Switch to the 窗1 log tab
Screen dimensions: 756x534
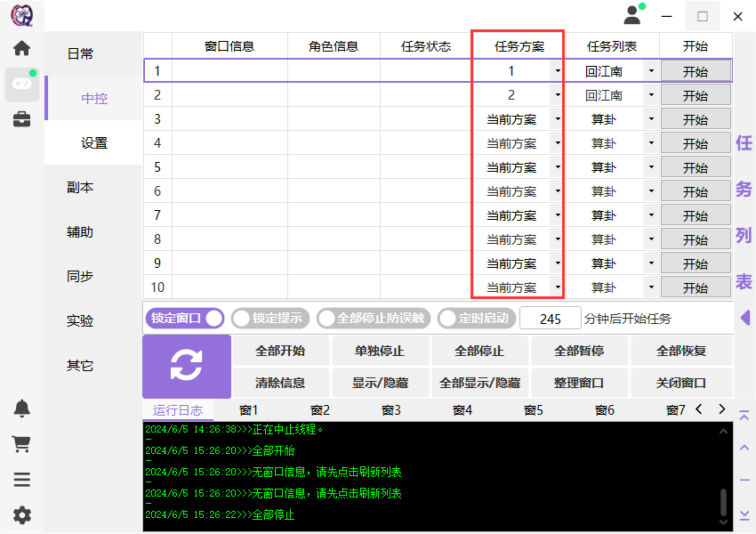(x=249, y=410)
